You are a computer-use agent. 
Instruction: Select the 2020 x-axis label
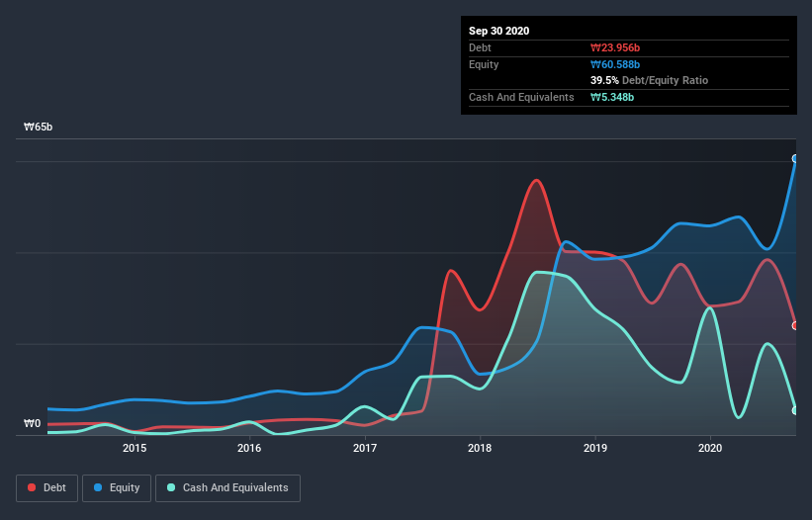pyautogui.click(x=710, y=448)
